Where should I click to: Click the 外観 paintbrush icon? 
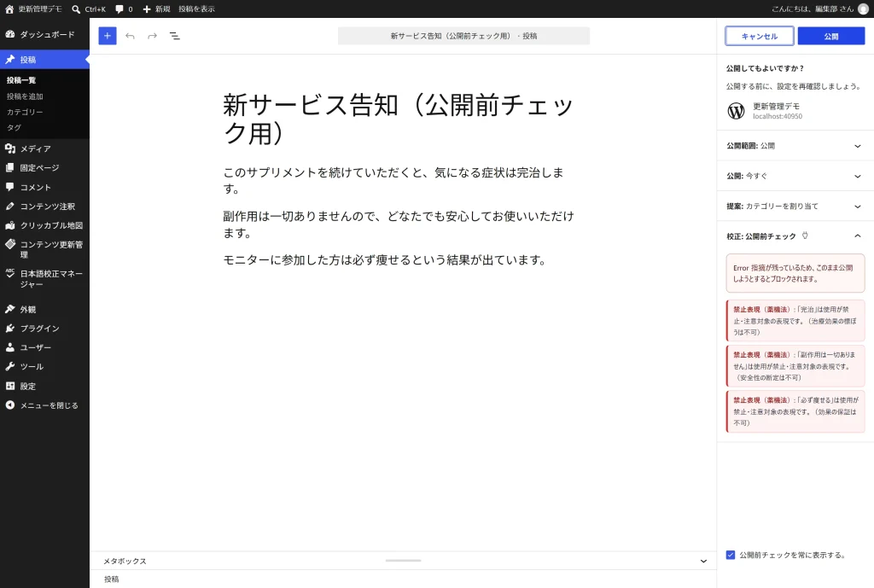[x=10, y=309]
